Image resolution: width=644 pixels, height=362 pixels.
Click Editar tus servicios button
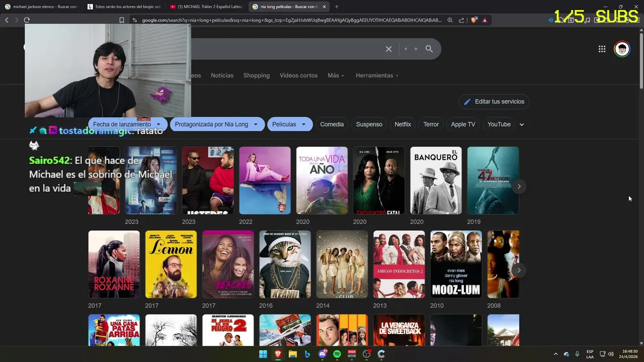pos(494,102)
